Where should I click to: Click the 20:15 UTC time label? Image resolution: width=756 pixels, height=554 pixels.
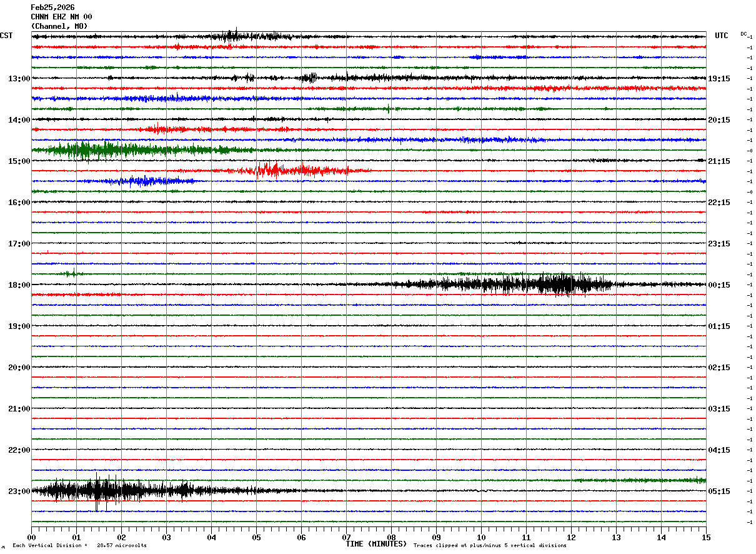point(719,120)
